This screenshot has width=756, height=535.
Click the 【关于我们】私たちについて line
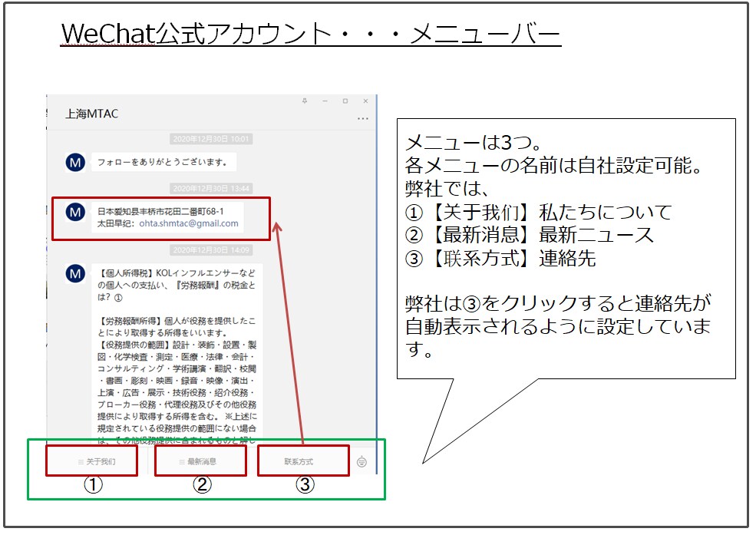pos(539,212)
